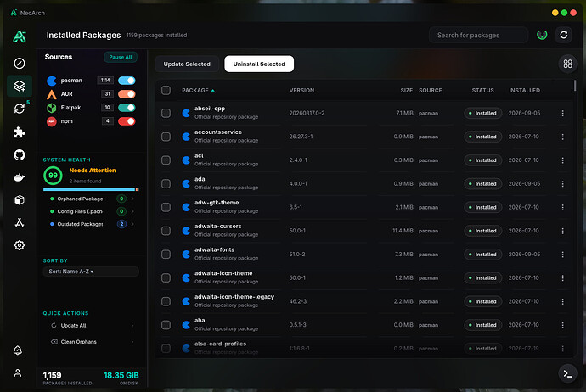Open more options for ada row

click(x=562, y=183)
